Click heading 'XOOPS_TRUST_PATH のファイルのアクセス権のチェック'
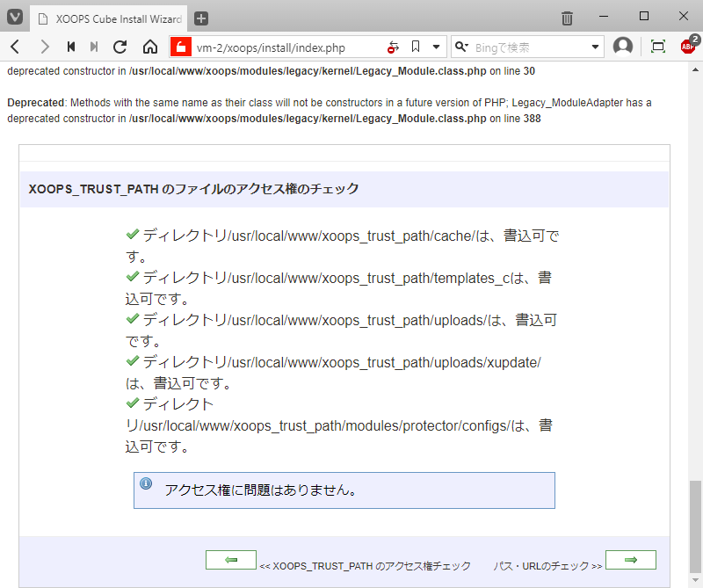Viewport: 703px width, 588px height. point(193,189)
